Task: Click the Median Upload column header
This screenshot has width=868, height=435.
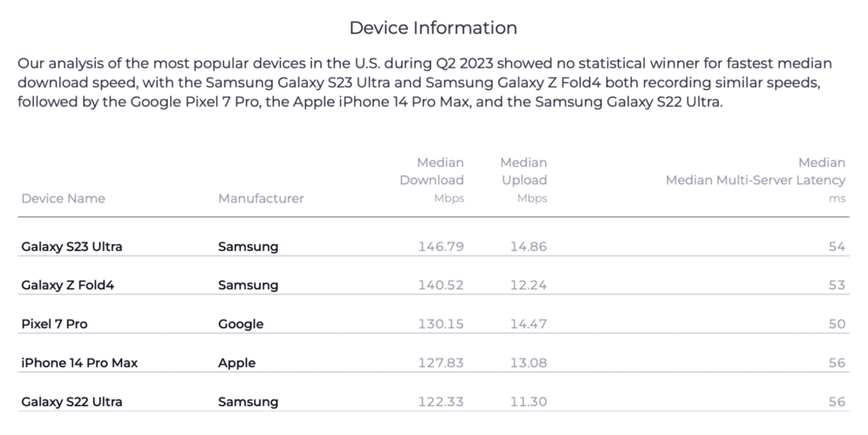Action: click(523, 180)
